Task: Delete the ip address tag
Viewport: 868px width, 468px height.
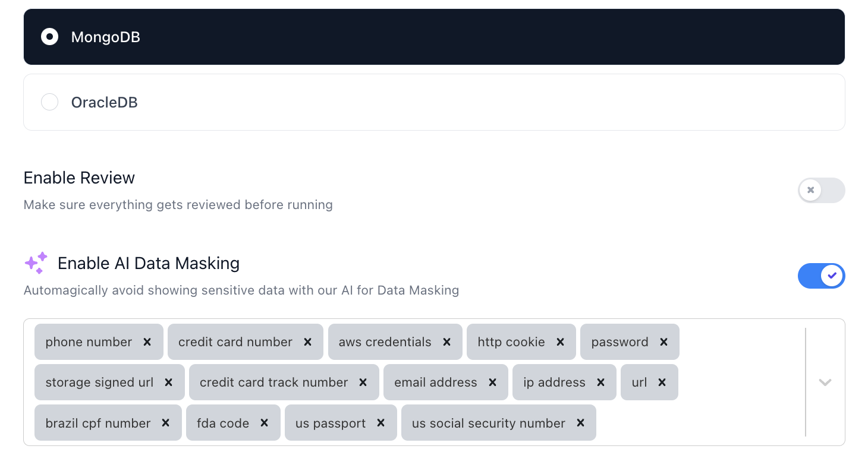Action: point(600,382)
